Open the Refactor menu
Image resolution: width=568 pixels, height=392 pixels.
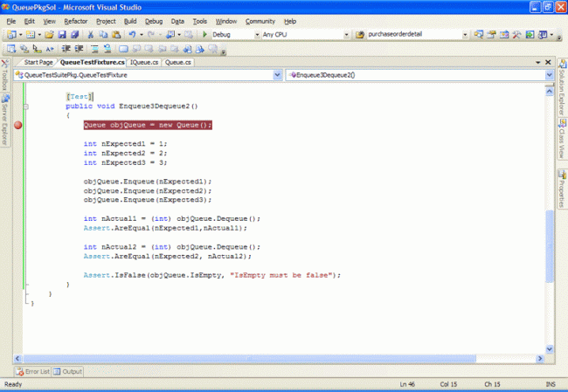click(x=76, y=20)
